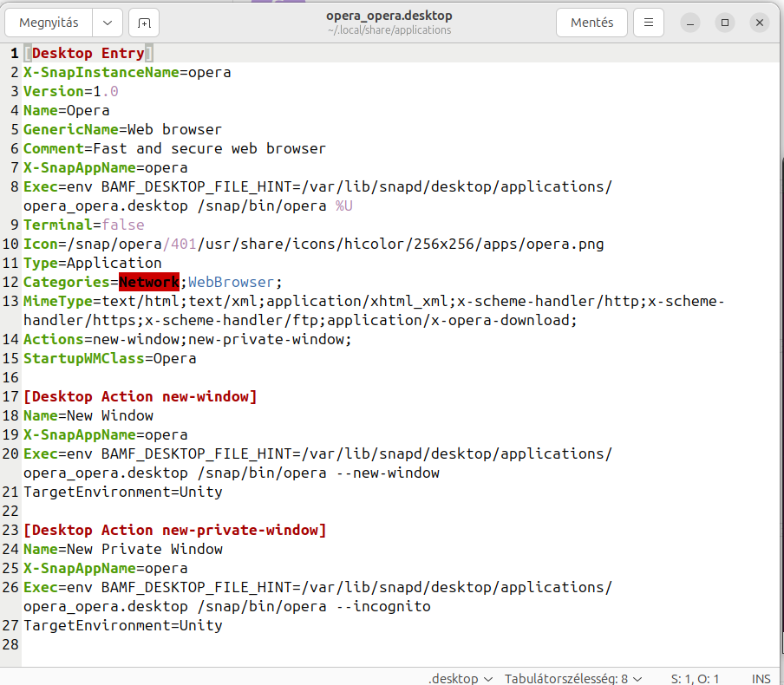This screenshot has height=685, width=784.
Task: Create a new document with the new tab icon
Action: click(144, 23)
